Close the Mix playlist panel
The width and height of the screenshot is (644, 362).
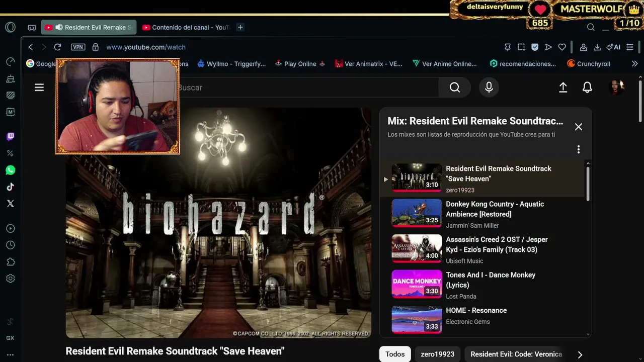point(579,127)
